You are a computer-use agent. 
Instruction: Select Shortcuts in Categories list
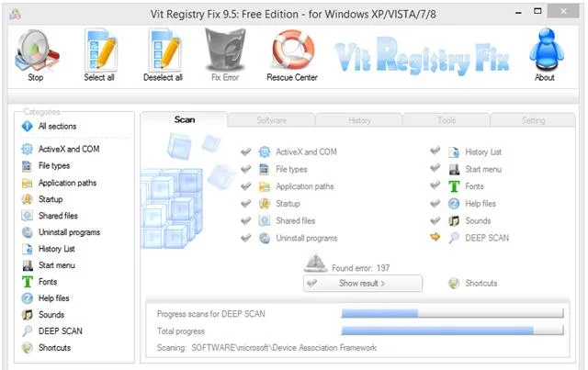tap(46, 348)
